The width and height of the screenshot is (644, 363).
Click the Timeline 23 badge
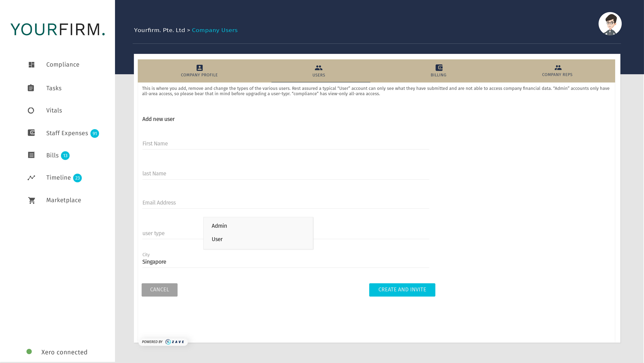tap(78, 178)
